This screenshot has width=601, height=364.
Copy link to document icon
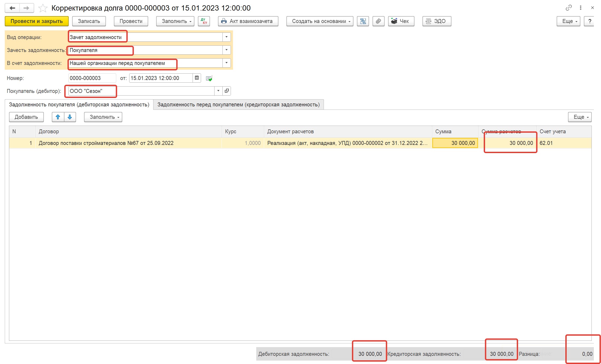click(x=569, y=8)
